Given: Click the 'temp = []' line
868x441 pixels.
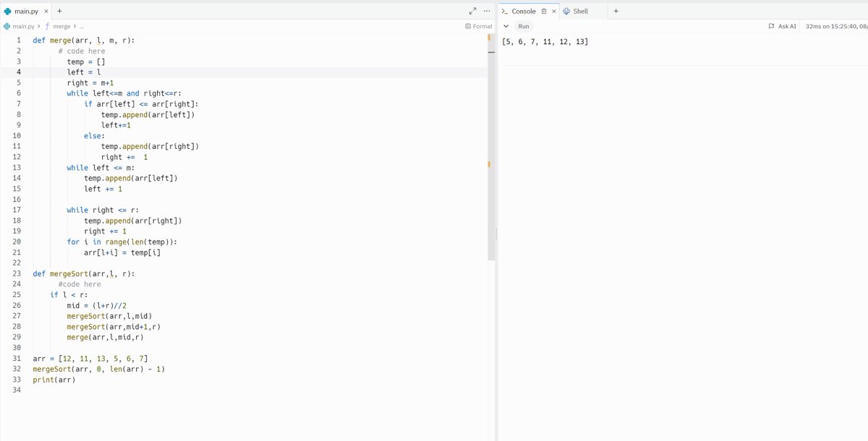Looking at the screenshot, I should tap(86, 62).
